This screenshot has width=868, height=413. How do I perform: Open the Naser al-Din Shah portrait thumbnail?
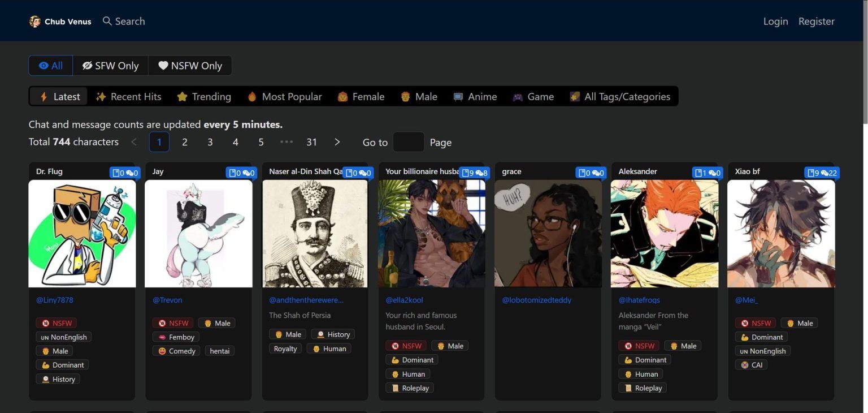(315, 234)
